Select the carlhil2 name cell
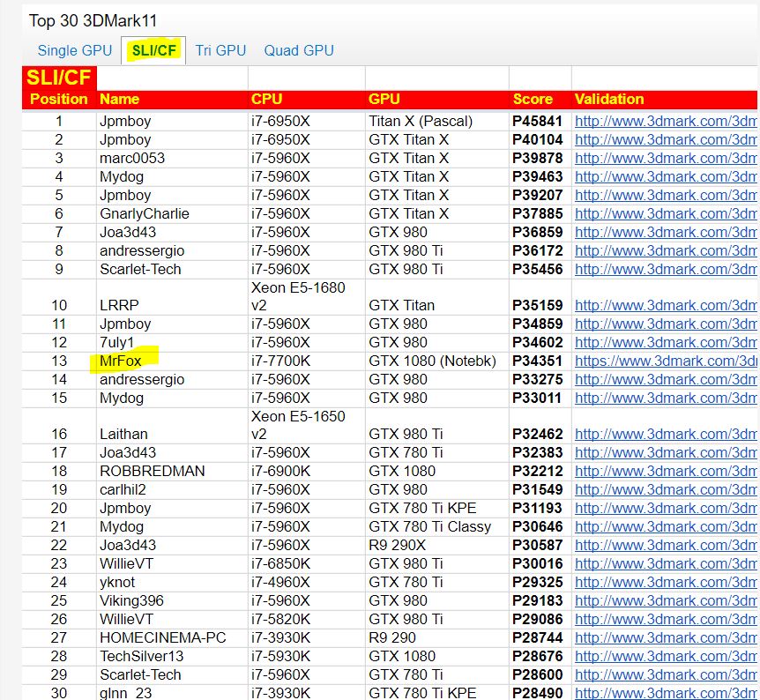760x700 pixels. pos(172,489)
